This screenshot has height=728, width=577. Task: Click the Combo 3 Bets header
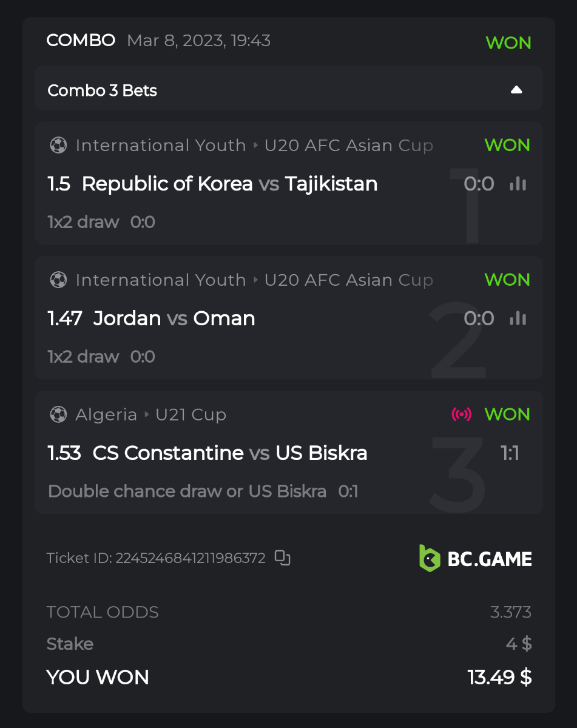coord(103,90)
